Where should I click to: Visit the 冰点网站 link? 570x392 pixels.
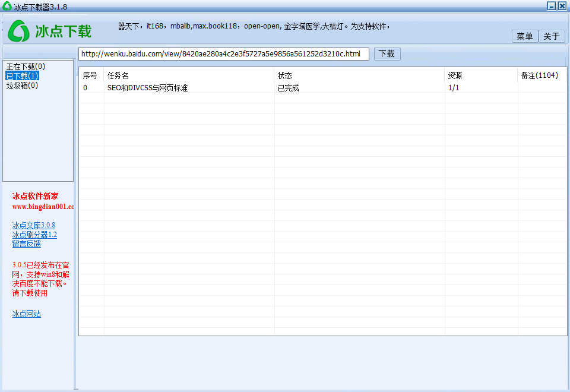[x=26, y=314]
